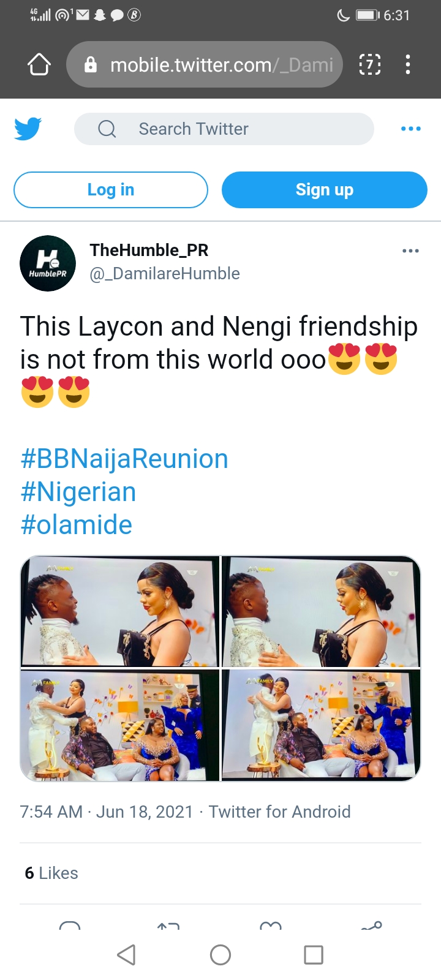The height and width of the screenshot is (980, 441).
Task: Open the HumblePR profile avatar
Action: click(48, 263)
